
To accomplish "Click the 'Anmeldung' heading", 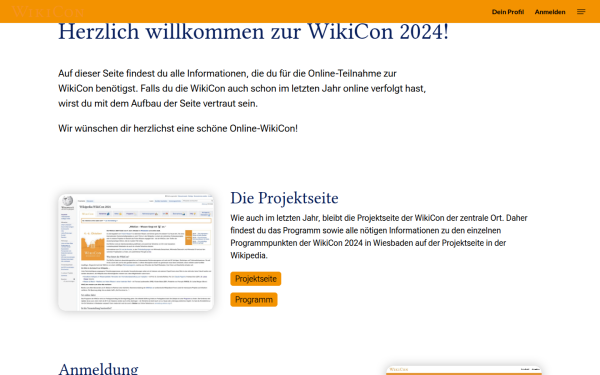I will 98,368.
